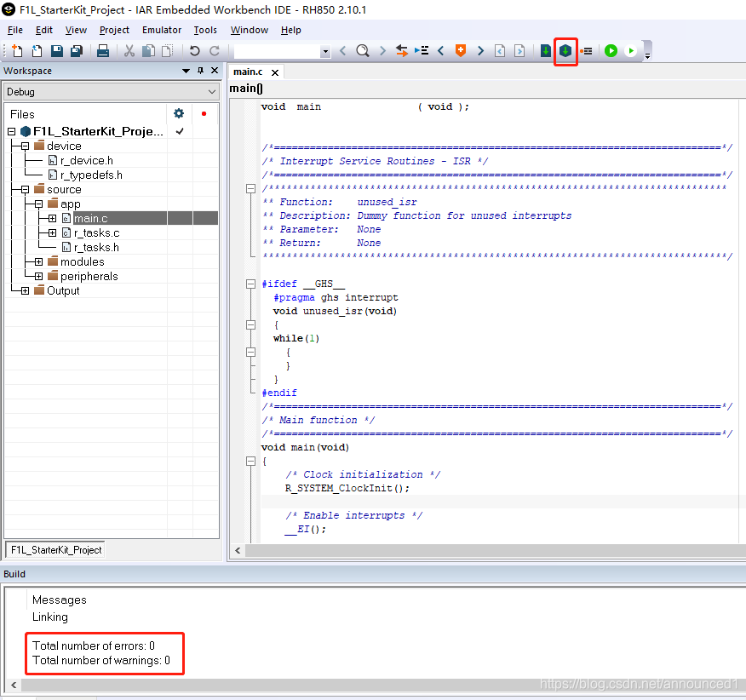Click the Find magnifier icon
The width and height of the screenshot is (746, 700).
[x=363, y=50]
